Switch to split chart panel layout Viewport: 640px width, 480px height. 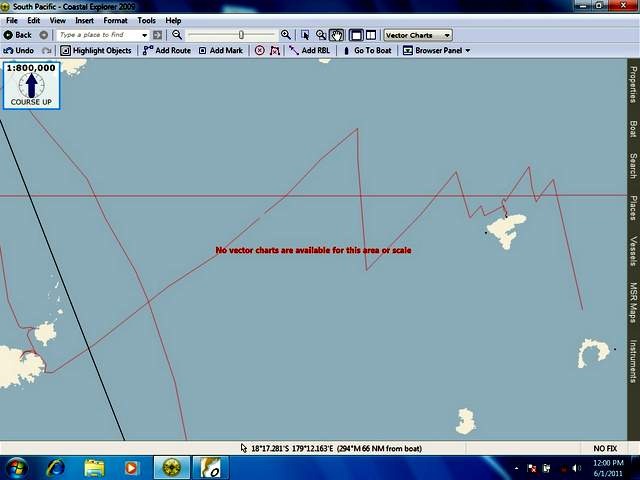(x=371, y=35)
